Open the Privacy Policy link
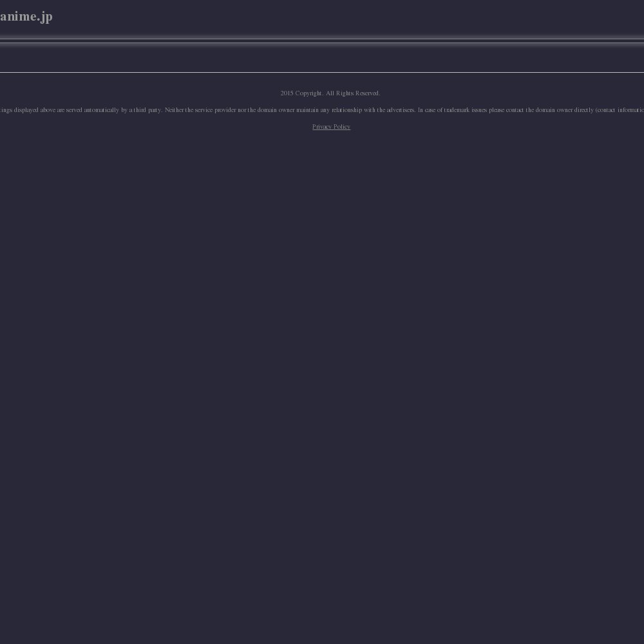The height and width of the screenshot is (644, 644). tap(331, 126)
